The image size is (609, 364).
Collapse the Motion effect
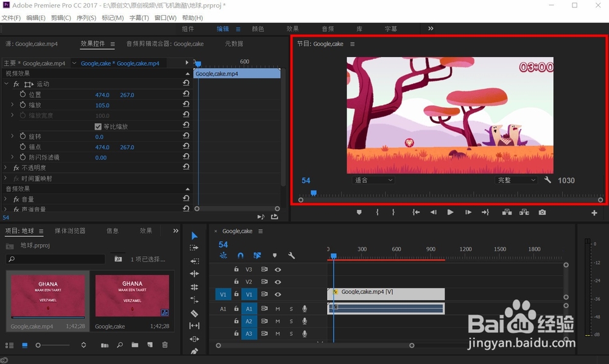pyautogui.click(x=6, y=83)
